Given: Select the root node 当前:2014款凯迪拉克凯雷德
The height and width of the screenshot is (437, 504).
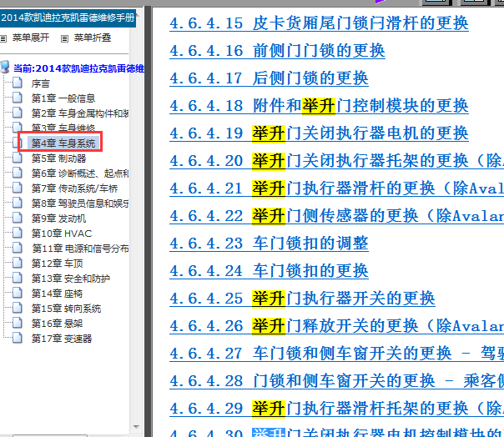Looking at the screenshot, I should [x=78, y=68].
